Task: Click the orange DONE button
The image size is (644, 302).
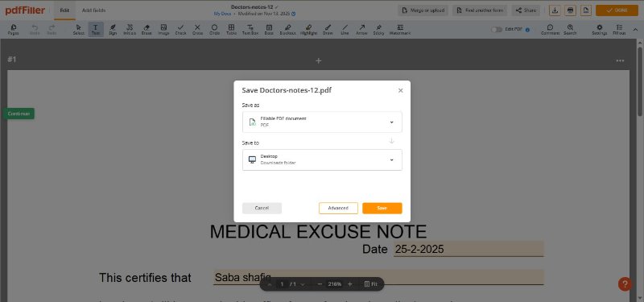Action: (617, 10)
